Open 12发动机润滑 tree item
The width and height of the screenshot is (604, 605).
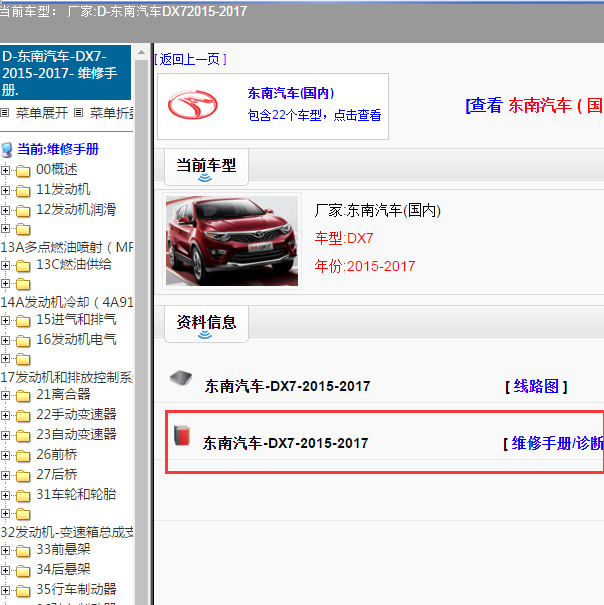(76, 210)
